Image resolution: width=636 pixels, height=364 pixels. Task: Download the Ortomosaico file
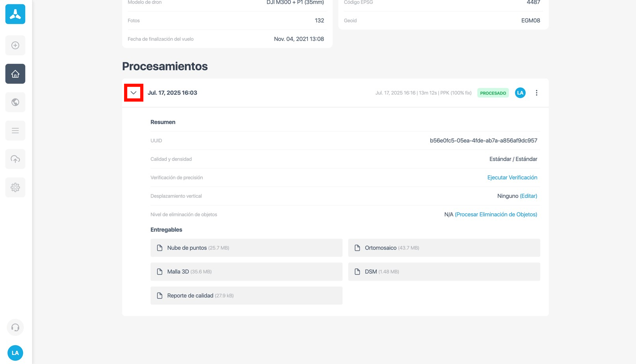[x=444, y=248]
